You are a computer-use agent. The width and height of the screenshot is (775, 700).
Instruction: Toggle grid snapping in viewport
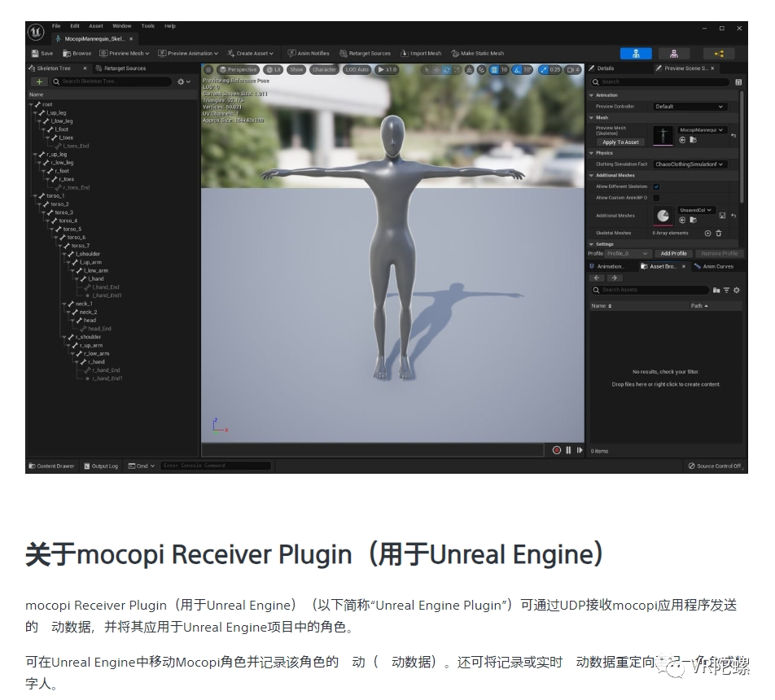coord(494,70)
